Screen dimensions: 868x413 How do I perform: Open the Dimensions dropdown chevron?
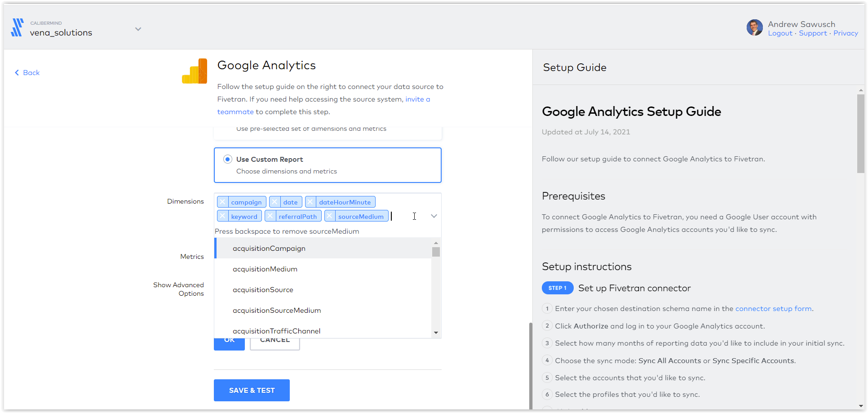coord(434,216)
